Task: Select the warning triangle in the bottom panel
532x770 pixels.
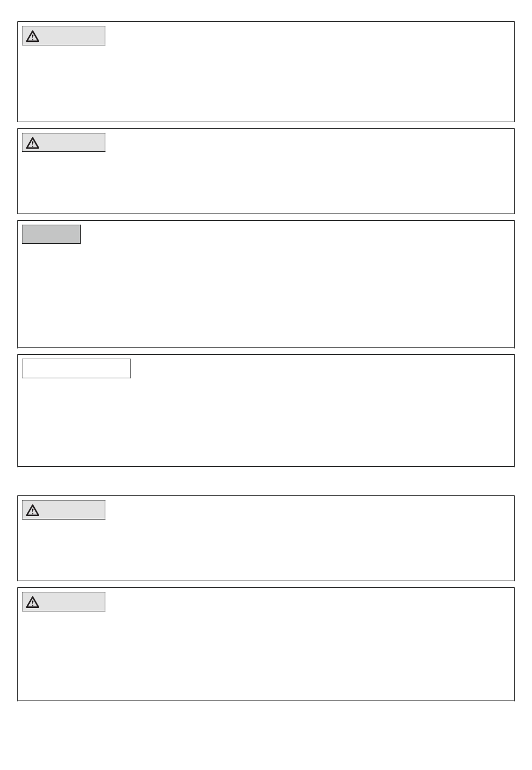Action: coord(32,602)
